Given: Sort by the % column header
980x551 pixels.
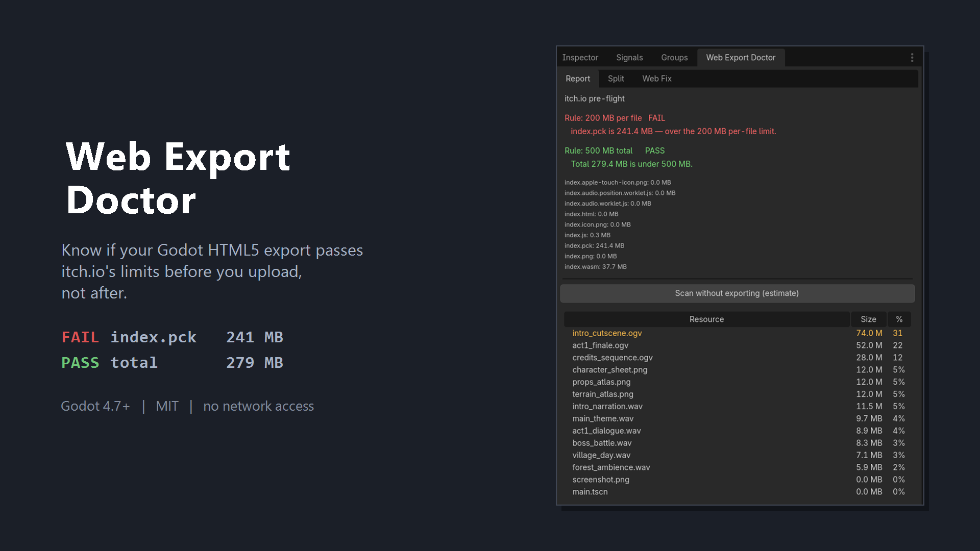Looking at the screenshot, I should coord(899,319).
